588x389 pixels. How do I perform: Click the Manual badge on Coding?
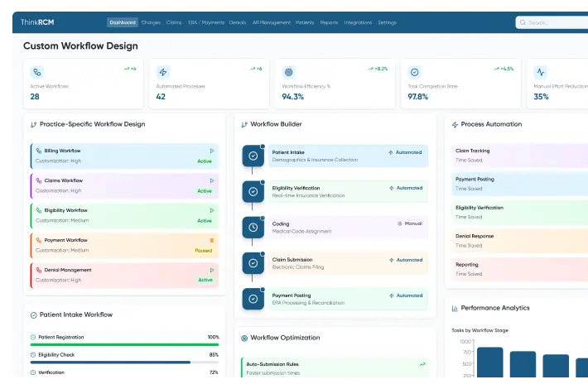(409, 223)
